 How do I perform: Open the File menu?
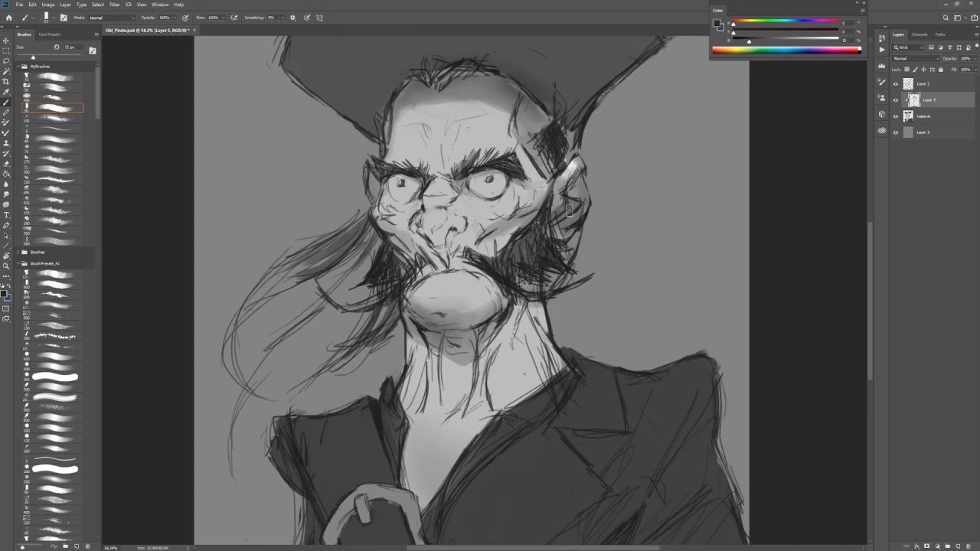(x=19, y=5)
